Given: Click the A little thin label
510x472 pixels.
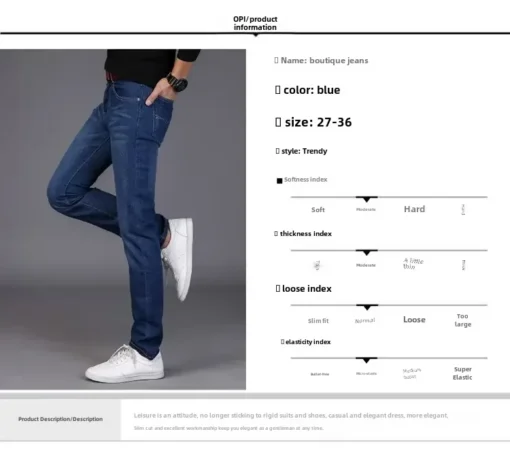Looking at the screenshot, I should click(x=413, y=263).
